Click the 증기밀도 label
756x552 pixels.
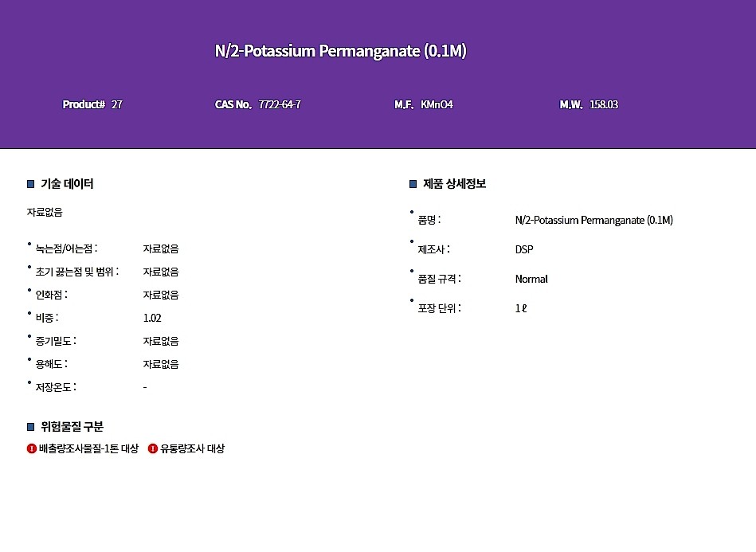(56, 342)
